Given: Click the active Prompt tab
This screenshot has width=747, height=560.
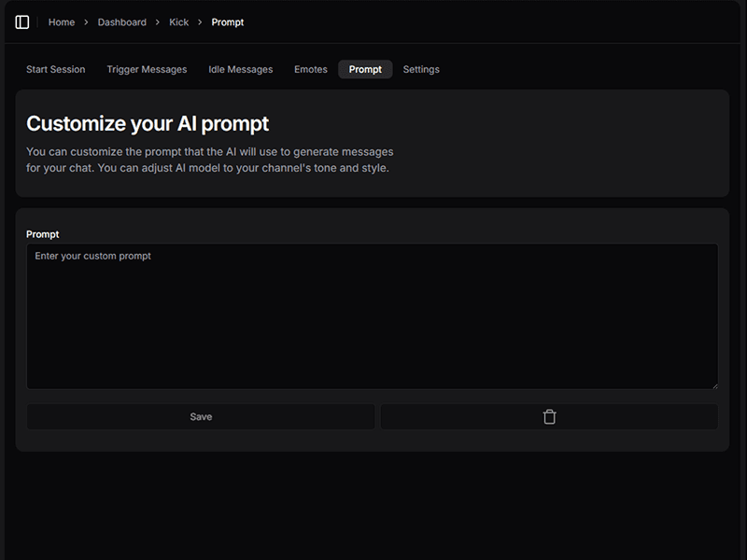Looking at the screenshot, I should click(x=365, y=70).
